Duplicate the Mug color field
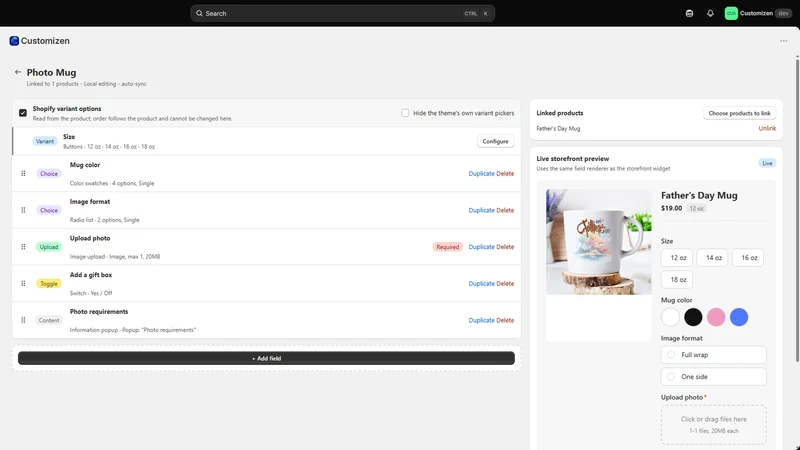Viewport: 800px width, 450px height. coord(481,173)
